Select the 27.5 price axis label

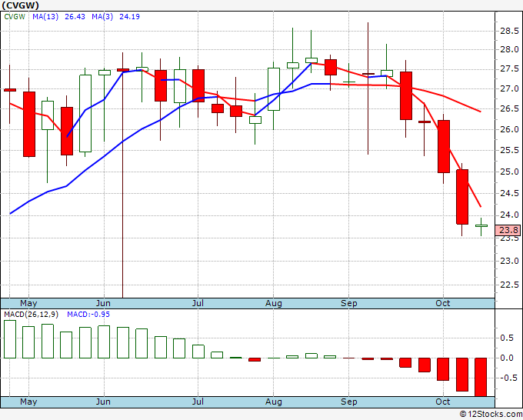click(x=509, y=69)
